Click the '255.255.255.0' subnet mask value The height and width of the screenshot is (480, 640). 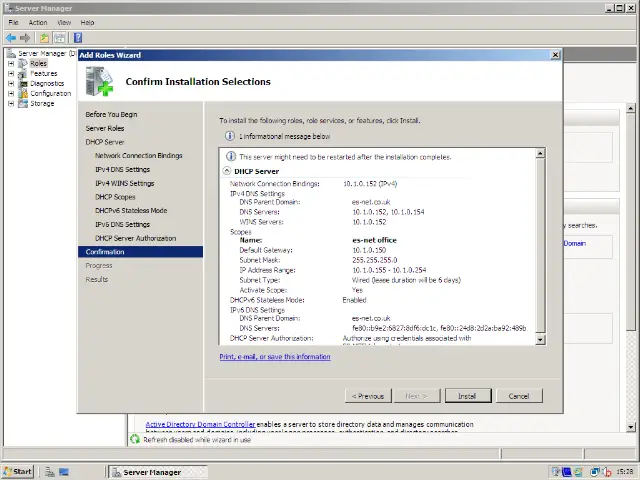(x=375, y=260)
